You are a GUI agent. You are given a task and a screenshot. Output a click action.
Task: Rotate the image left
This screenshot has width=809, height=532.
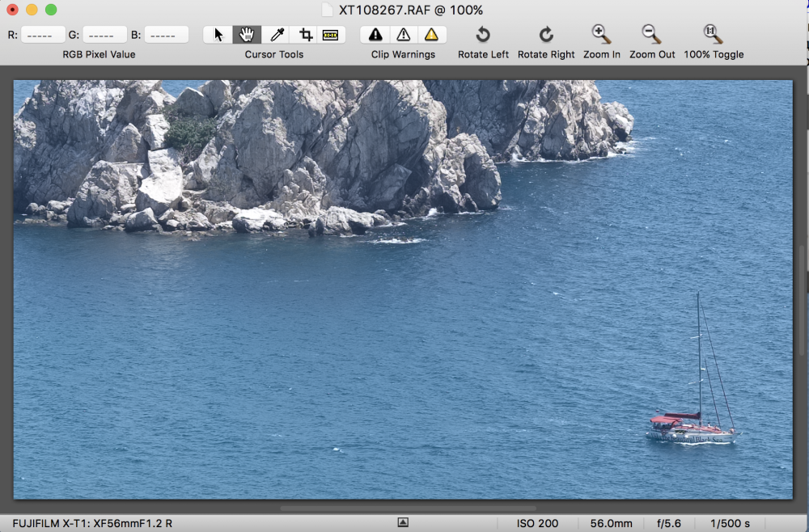(483, 35)
